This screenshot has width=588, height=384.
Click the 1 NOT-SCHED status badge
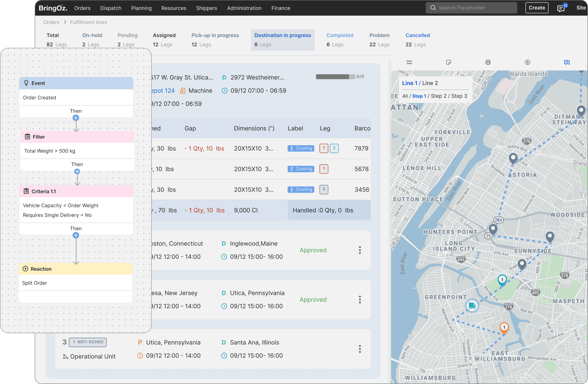[x=88, y=342]
